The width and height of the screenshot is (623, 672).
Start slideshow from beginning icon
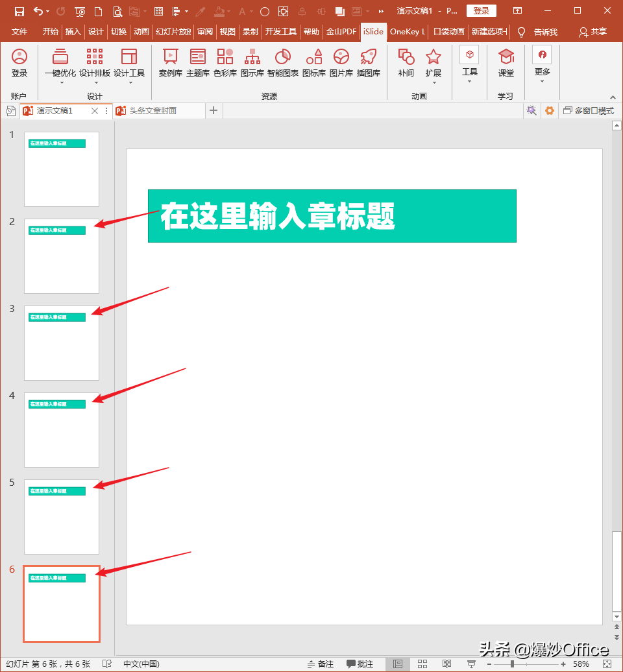click(80, 12)
